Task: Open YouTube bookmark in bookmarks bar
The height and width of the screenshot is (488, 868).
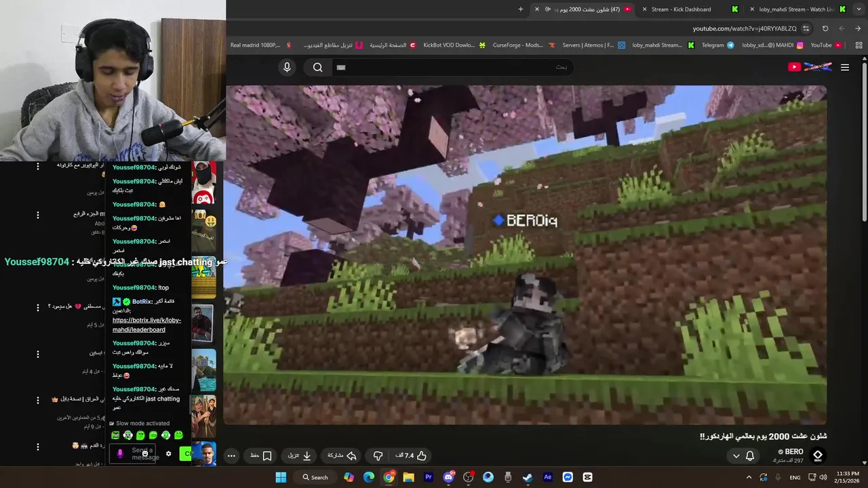Action: pos(826,45)
